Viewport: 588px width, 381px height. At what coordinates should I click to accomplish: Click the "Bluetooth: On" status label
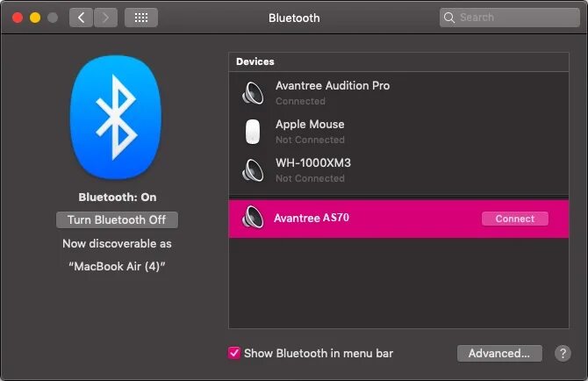click(118, 198)
